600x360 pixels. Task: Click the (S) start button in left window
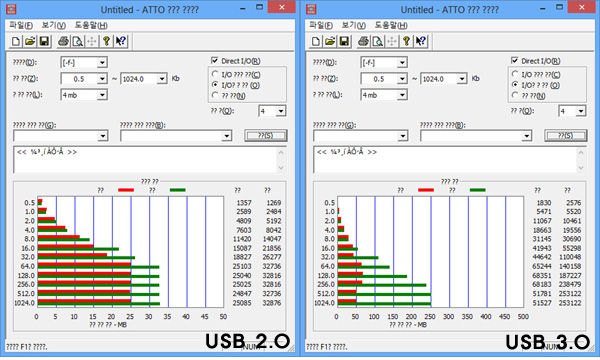(266, 135)
